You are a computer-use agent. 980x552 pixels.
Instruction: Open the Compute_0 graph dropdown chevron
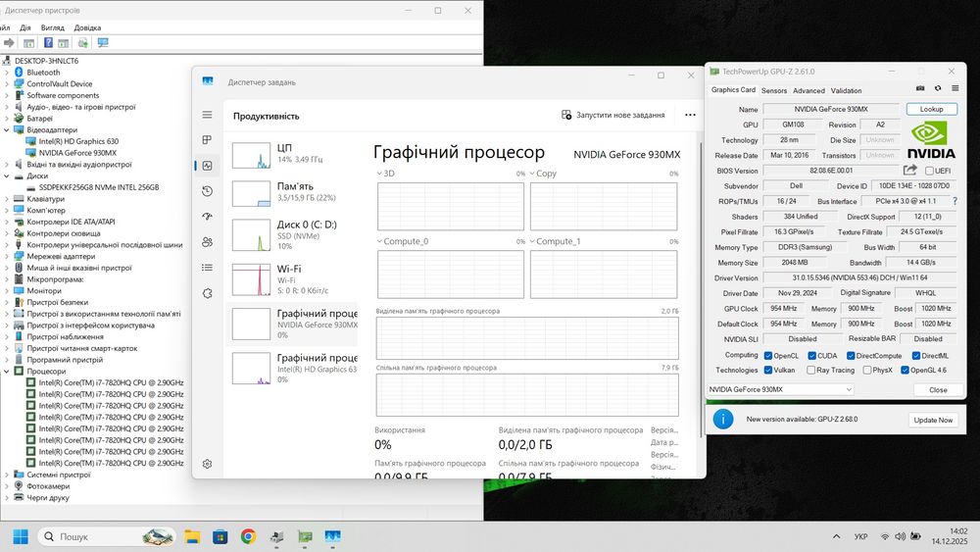[378, 241]
